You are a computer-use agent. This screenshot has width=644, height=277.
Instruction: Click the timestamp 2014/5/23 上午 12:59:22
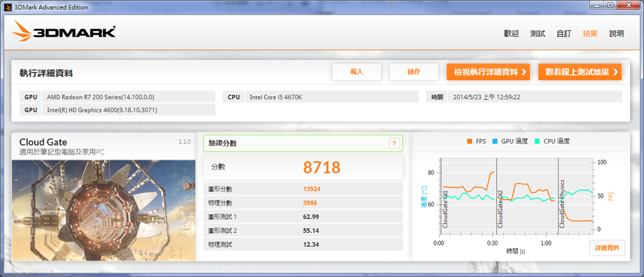[x=535, y=97]
